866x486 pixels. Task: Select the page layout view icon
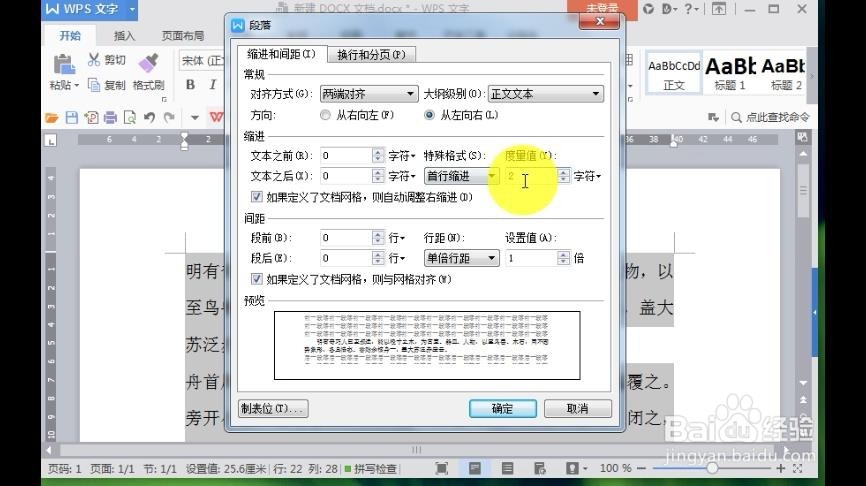pos(474,468)
